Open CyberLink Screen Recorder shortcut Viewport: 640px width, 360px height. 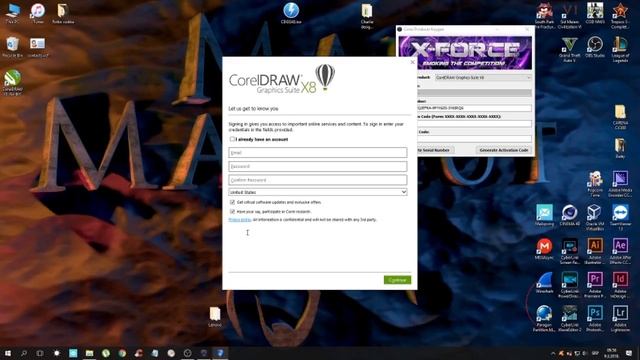tap(569, 251)
